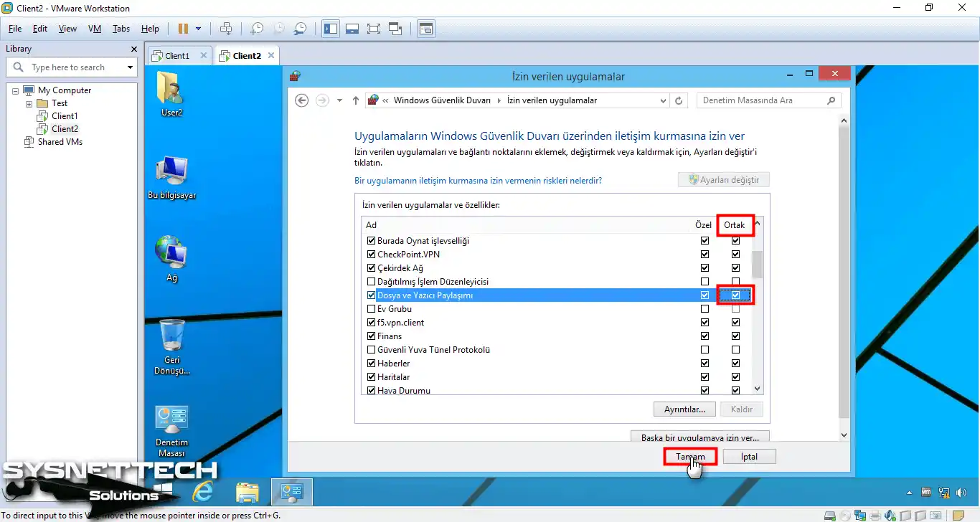Send Ctrl+Alt+Del to the guest
This screenshot has height=522, width=980.
click(226, 29)
